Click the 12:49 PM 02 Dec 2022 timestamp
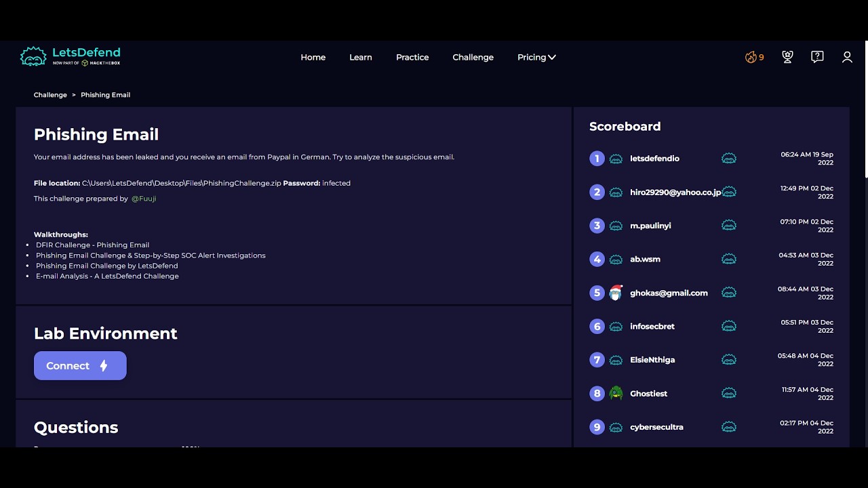868x488 pixels. 807,192
